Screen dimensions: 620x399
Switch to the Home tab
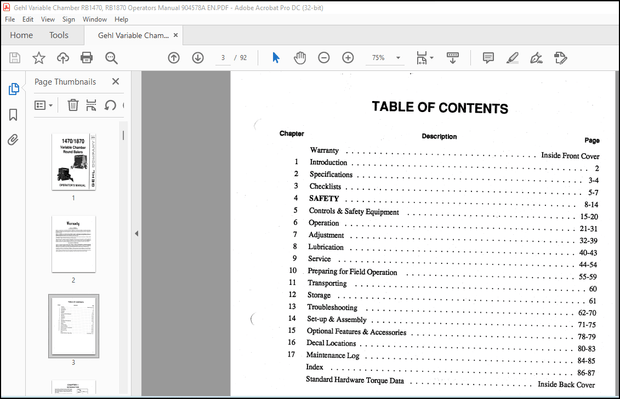tap(21, 35)
